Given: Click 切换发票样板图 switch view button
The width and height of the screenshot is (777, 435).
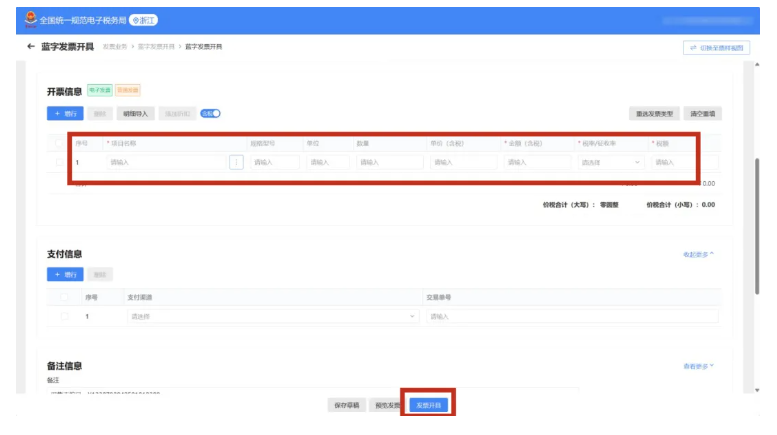Looking at the screenshot, I should tap(716, 47).
